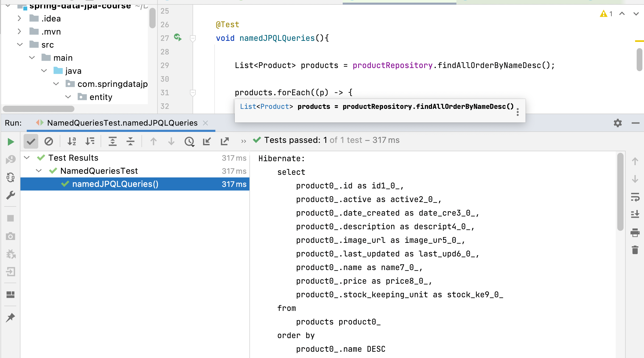Collapse com.springdatajp package
644x358 pixels.
[56, 84]
